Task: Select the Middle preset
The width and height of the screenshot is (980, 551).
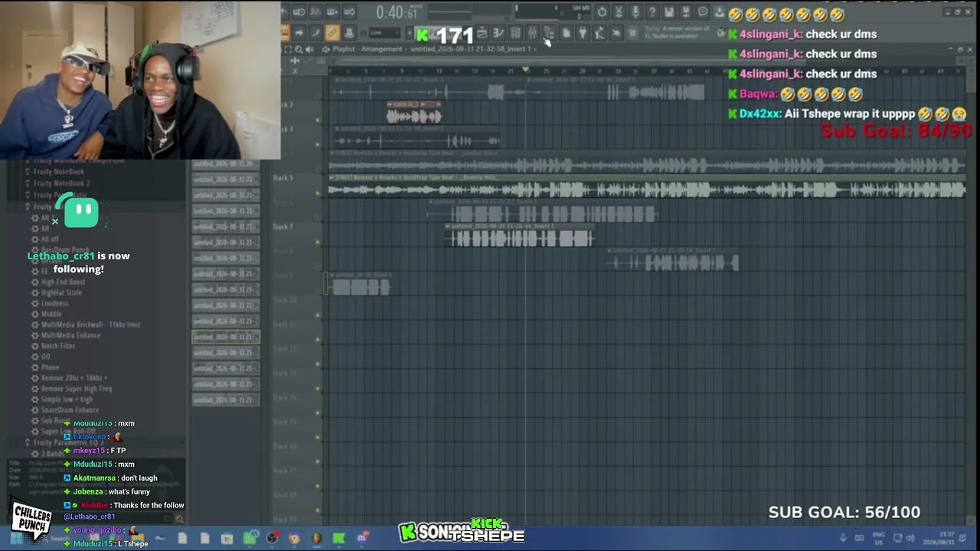Action: point(51,315)
